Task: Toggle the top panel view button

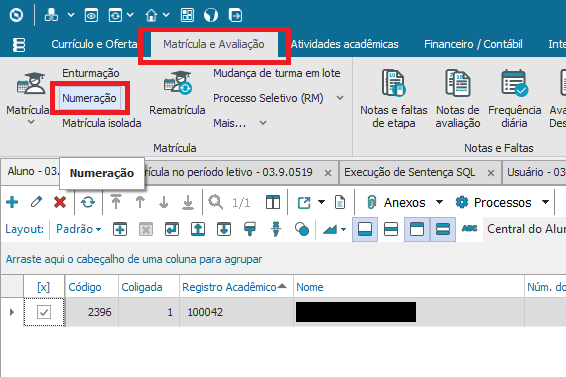Action: pos(417,229)
